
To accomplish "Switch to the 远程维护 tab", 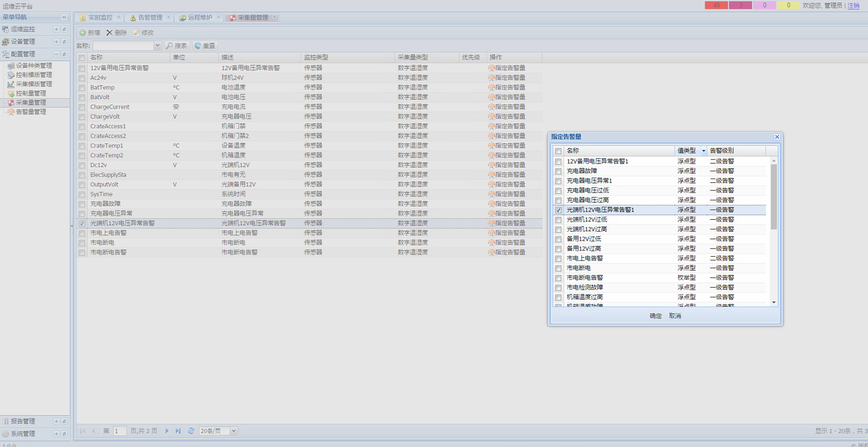I will (x=200, y=17).
